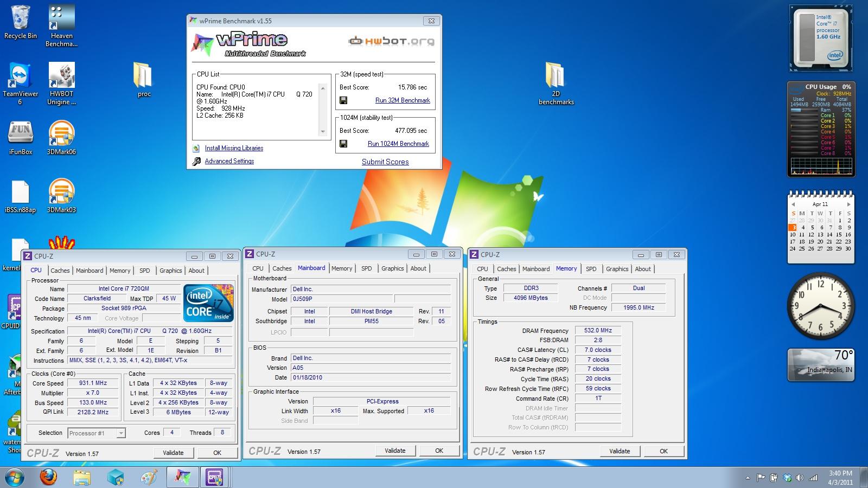The height and width of the screenshot is (488, 868).
Task: Click OK in left CPU-Z window
Action: point(217,453)
